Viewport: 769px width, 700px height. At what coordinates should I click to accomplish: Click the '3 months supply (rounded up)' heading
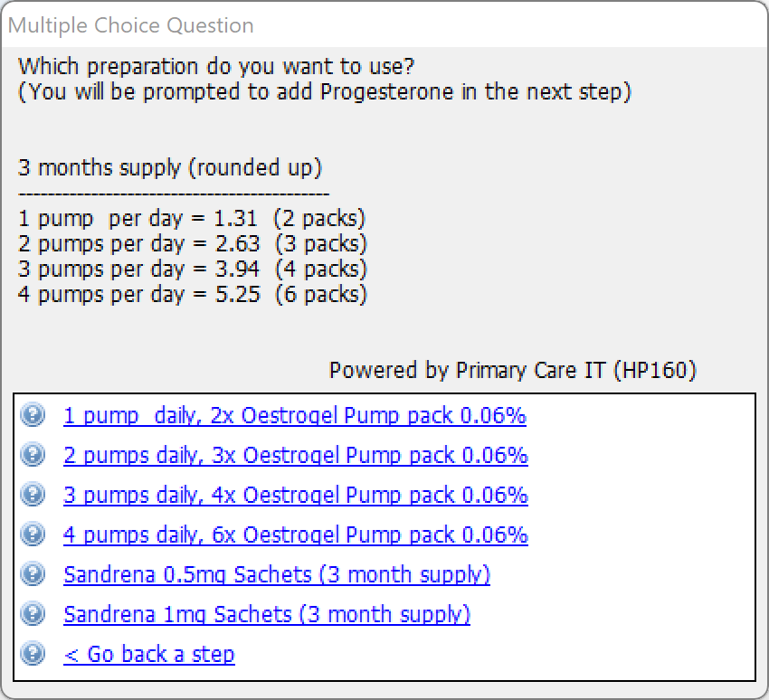click(169, 168)
